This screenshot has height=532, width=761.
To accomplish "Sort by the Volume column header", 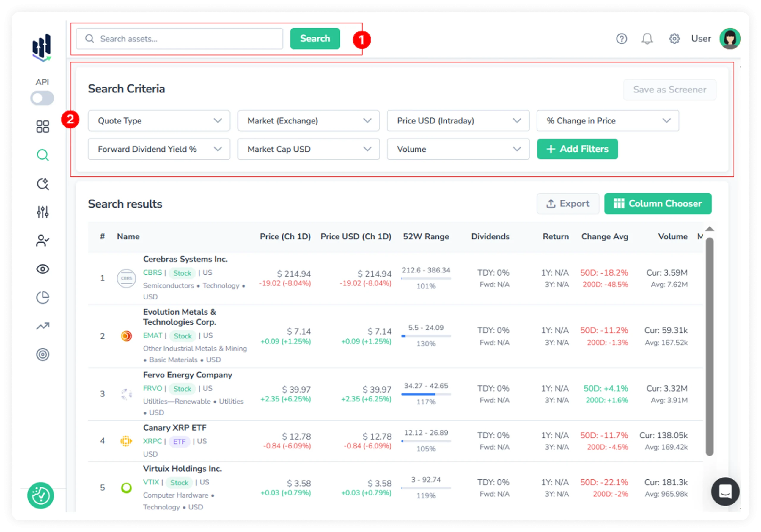I will (672, 237).
